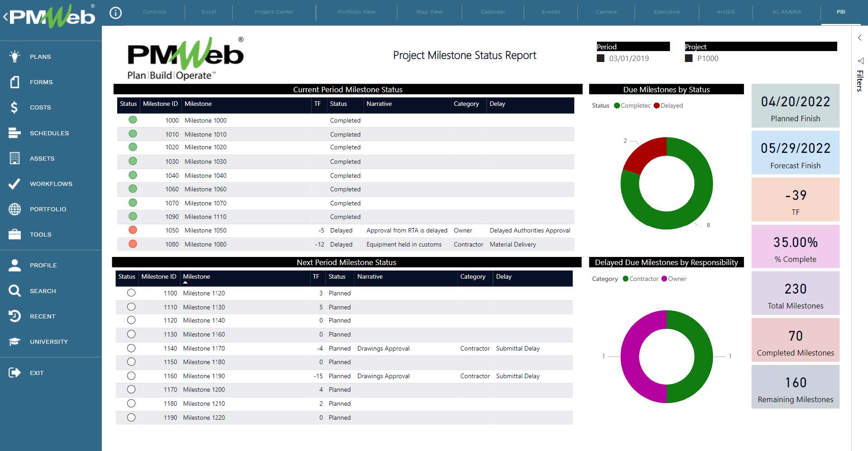The image size is (868, 451).
Task: Click the 70 Completed Milestones card
Action: 795,340
